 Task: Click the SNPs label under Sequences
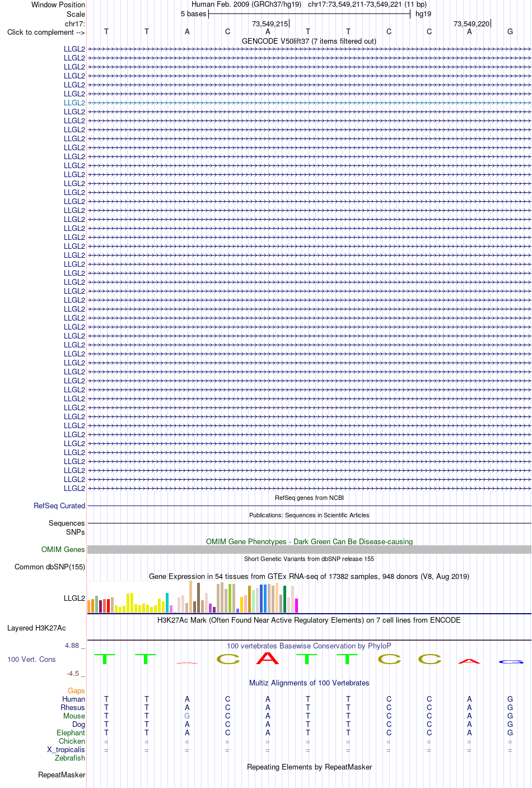click(x=76, y=532)
